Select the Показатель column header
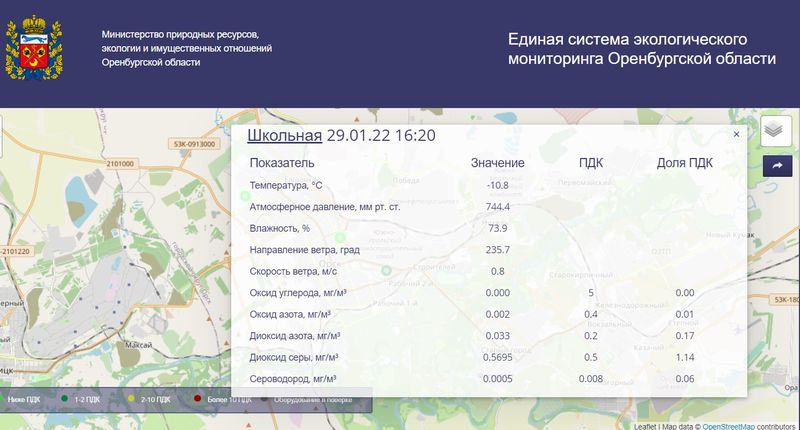Screen dimensions: 800x430 click(x=282, y=163)
